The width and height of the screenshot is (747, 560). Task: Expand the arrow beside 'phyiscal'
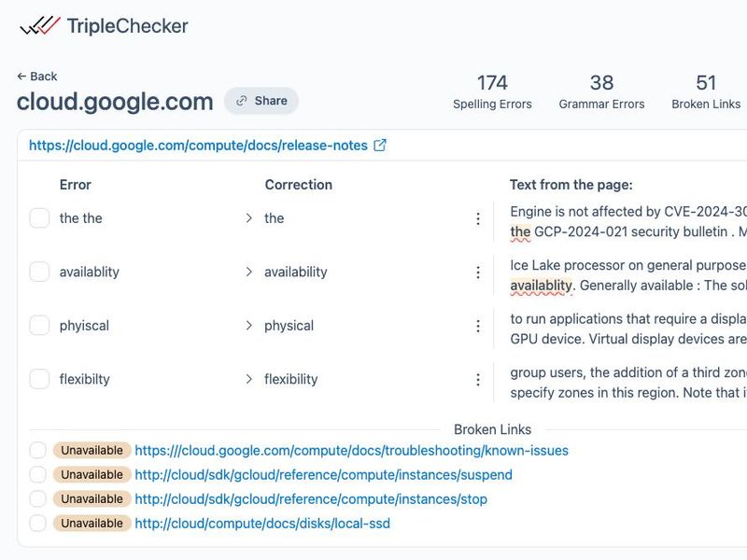pyautogui.click(x=249, y=326)
